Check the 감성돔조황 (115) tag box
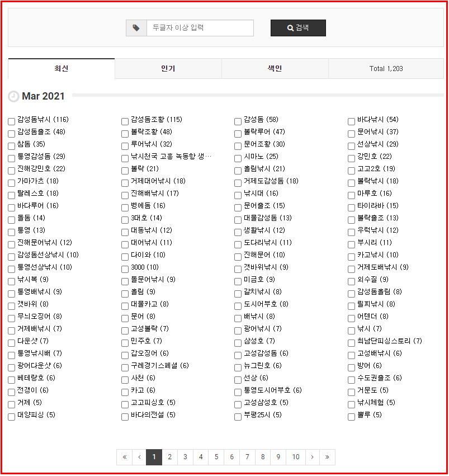Viewport: 449px width, 476px height. 125,121
